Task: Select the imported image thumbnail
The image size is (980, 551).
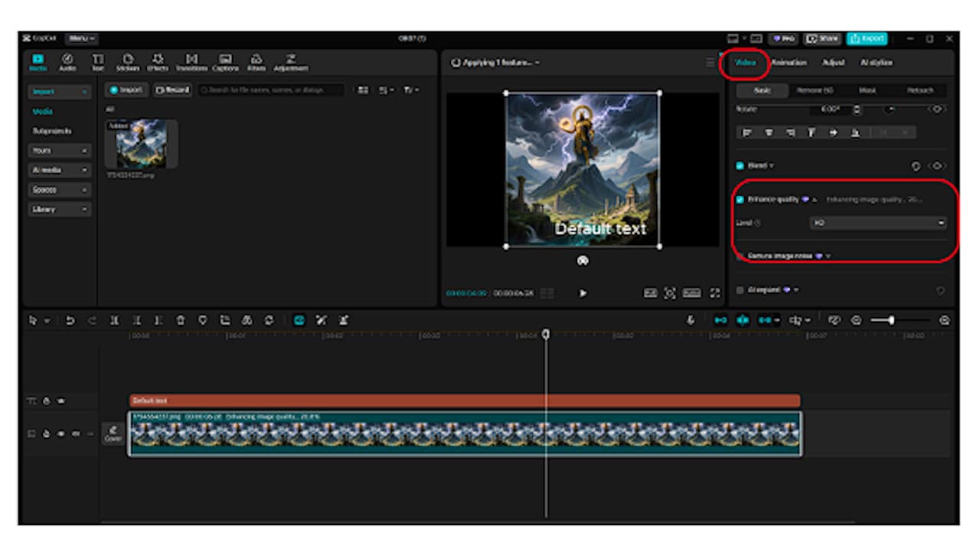Action: point(142,144)
